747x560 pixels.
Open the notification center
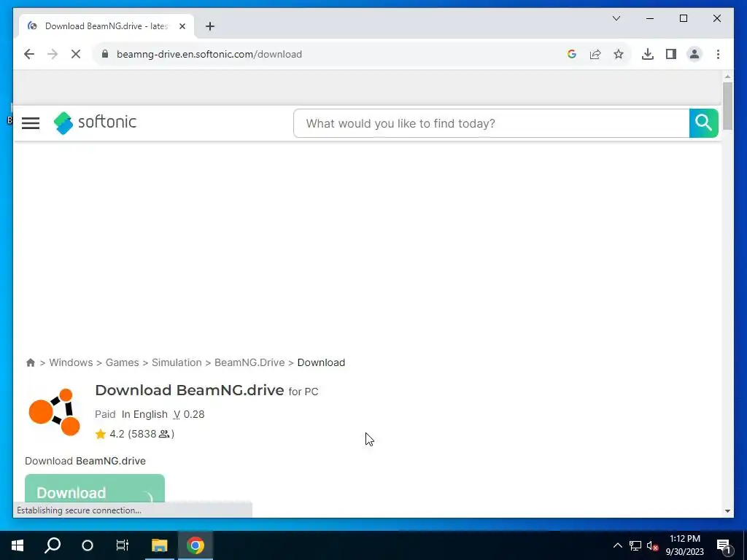tap(724, 546)
